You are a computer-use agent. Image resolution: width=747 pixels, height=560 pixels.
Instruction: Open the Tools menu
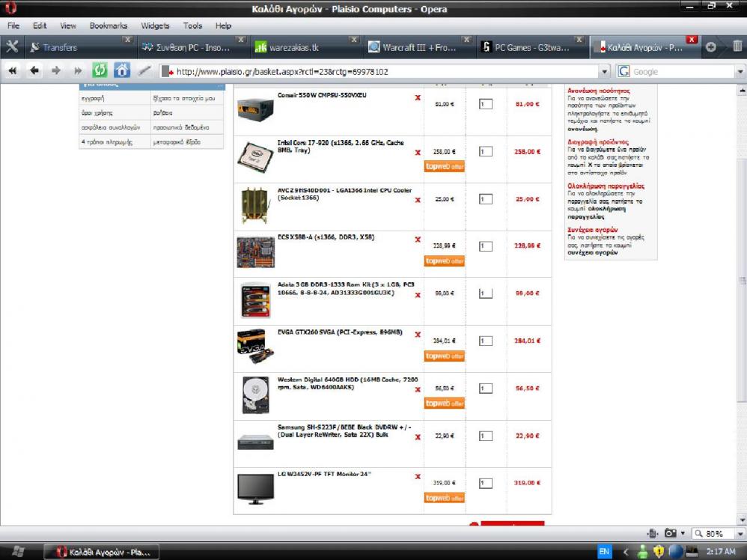(193, 25)
